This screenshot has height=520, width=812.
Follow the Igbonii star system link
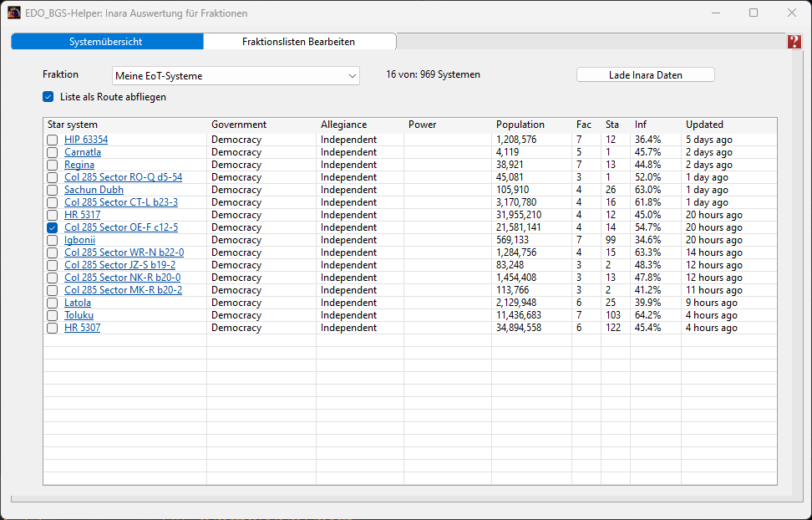point(79,240)
